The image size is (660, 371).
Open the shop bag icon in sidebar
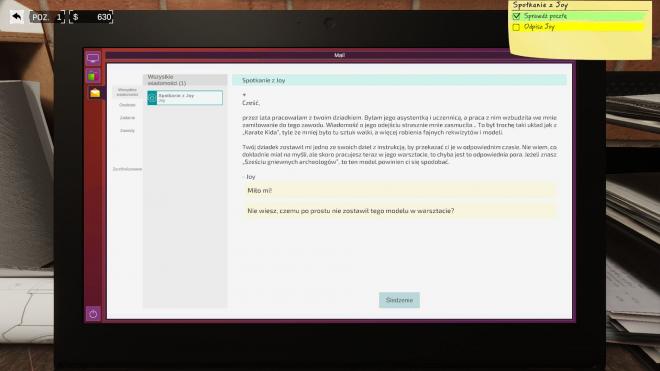point(93,76)
